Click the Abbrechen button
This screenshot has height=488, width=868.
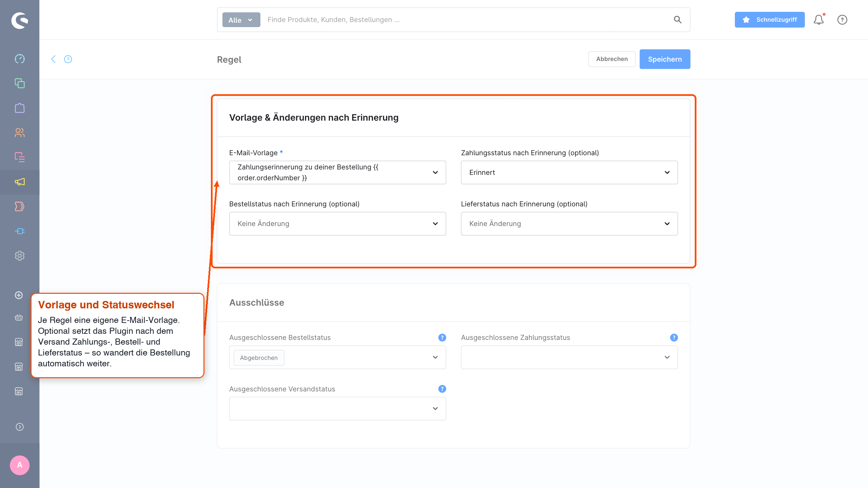[x=612, y=59]
